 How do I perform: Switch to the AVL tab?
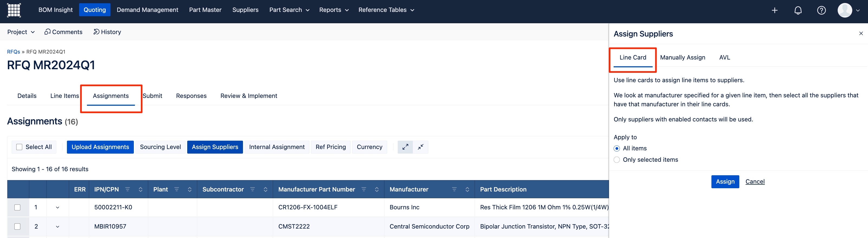tap(724, 58)
